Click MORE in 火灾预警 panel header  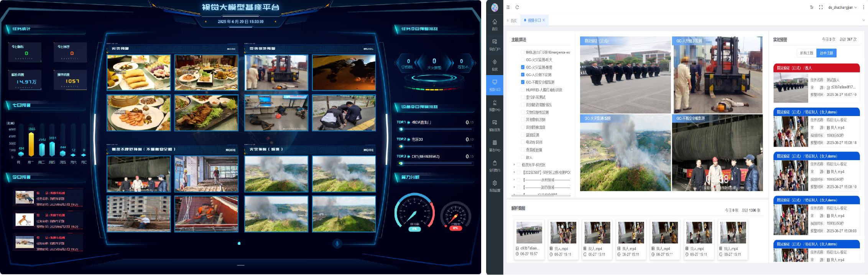[231, 49]
